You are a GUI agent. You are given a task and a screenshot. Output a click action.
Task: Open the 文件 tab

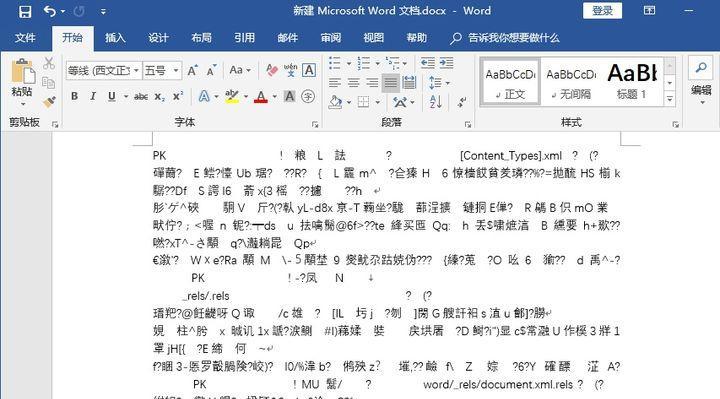click(25, 38)
